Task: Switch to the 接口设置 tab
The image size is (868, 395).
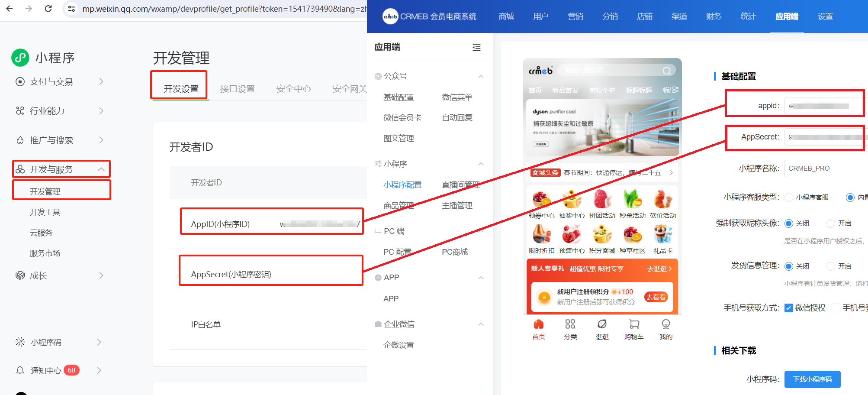Action: pos(237,89)
